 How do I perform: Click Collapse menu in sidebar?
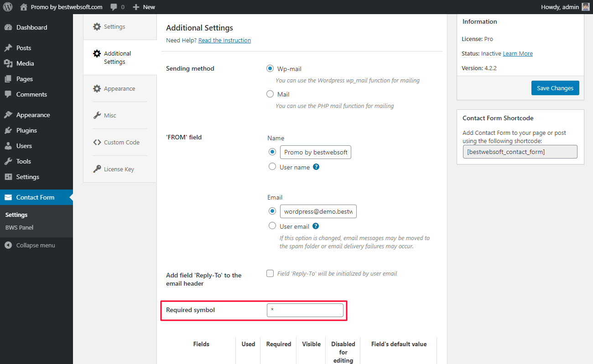point(36,245)
